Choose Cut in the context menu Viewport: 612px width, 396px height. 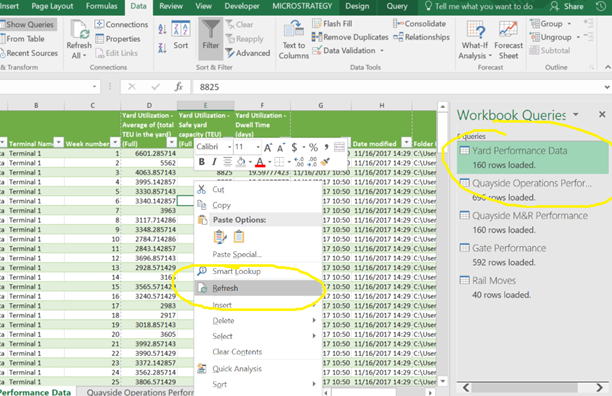pyautogui.click(x=258, y=189)
